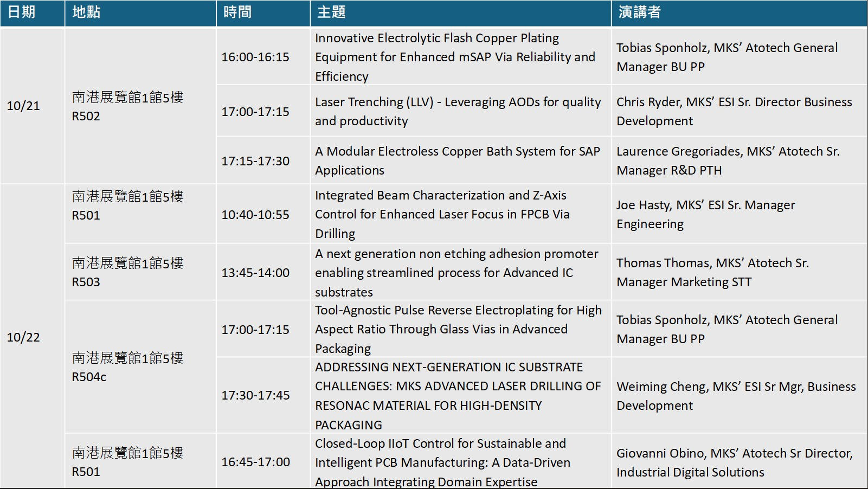Image resolution: width=868 pixels, height=489 pixels.
Task: Select the R502 location cell
Action: [x=127, y=106]
